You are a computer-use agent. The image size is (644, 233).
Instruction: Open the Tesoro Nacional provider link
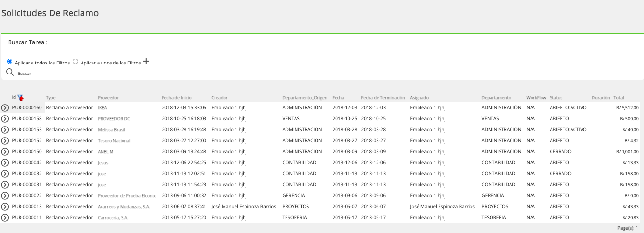coord(114,141)
